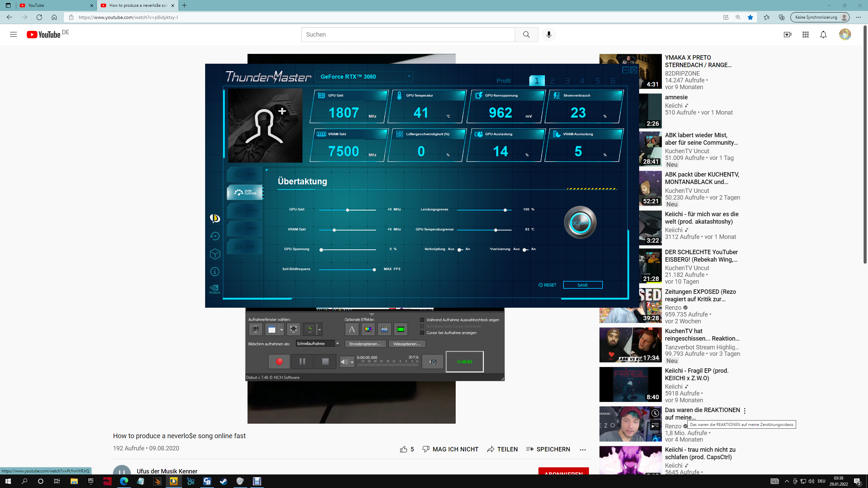
Task: Toggle the Verknüpfung switch
Action: (460, 250)
